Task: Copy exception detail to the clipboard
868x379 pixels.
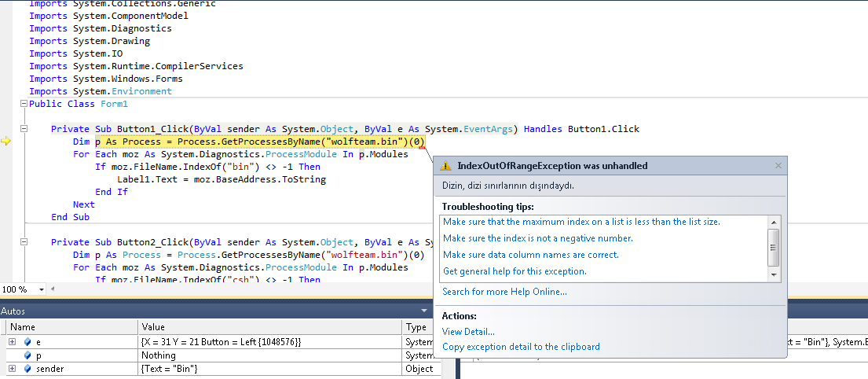Action: 521,347
